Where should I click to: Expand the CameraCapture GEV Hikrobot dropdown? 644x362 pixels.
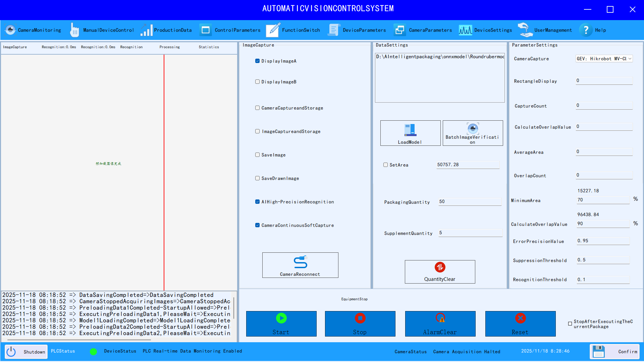pos(630,59)
